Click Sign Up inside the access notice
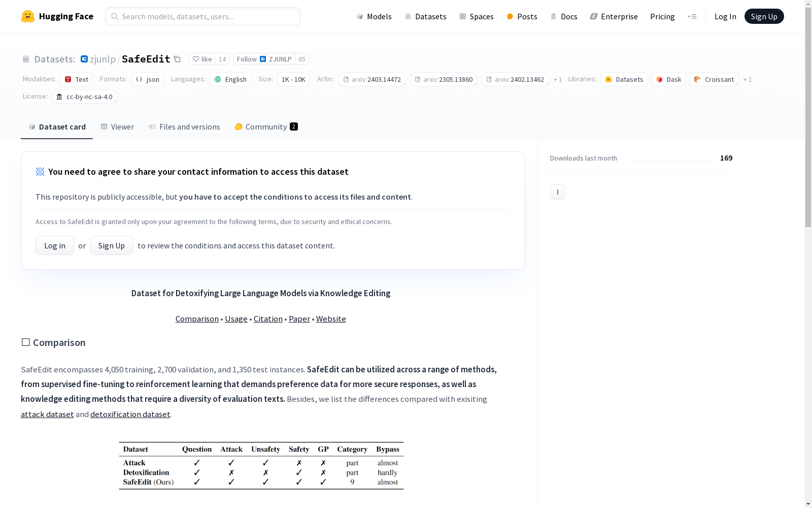The height and width of the screenshot is (508, 812). point(112,245)
